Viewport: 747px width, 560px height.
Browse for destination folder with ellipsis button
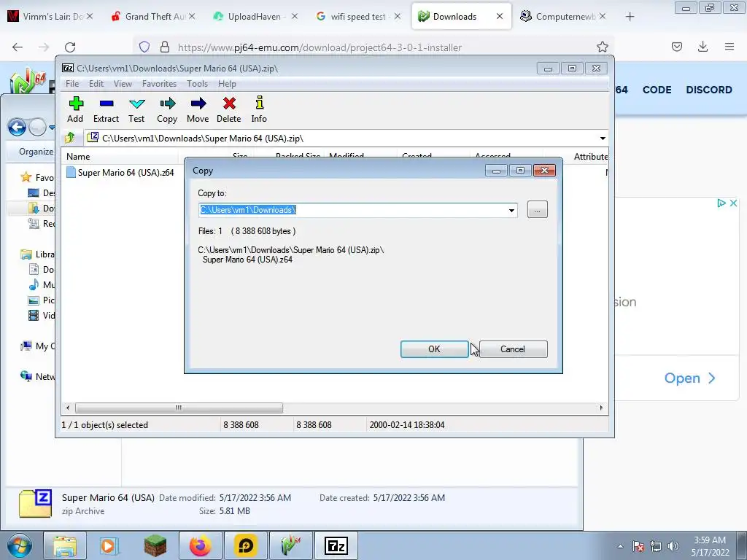click(538, 209)
